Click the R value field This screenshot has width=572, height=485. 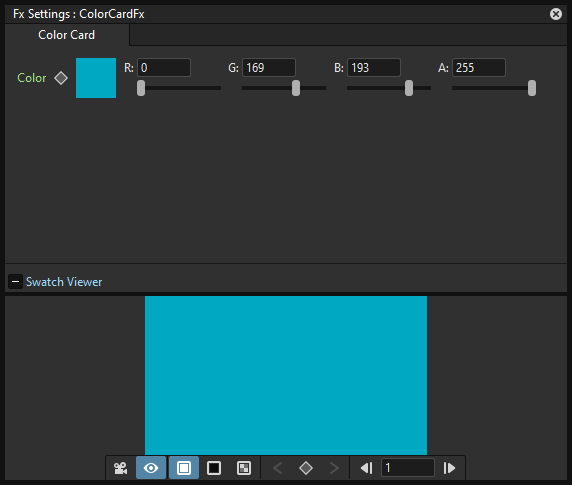pyautogui.click(x=164, y=68)
